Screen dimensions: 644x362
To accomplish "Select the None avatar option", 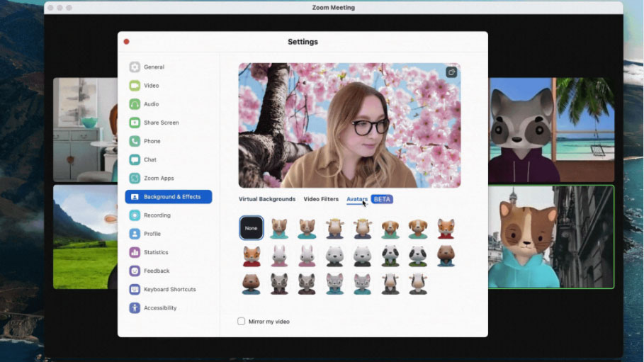I will point(252,228).
